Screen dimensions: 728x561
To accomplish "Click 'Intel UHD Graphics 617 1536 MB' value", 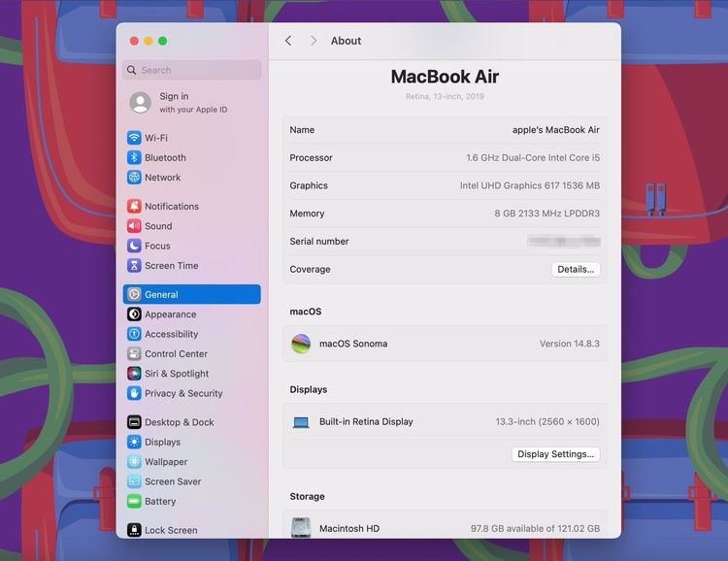I will pyautogui.click(x=530, y=185).
